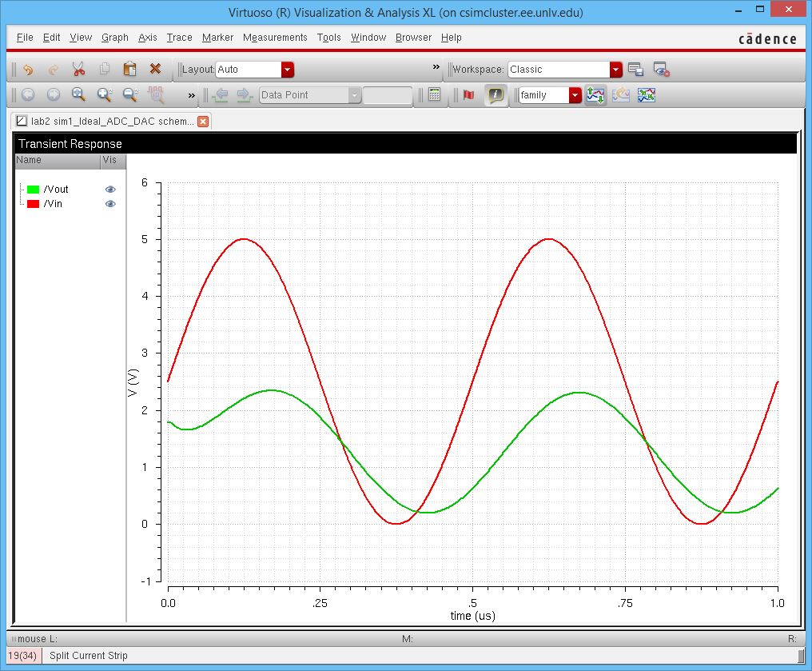
Task: Open the Trace menu
Action: tap(179, 38)
